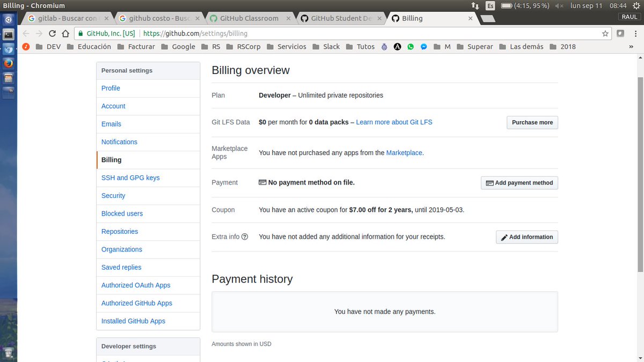Open Notifications settings
Viewport: 644px width, 362px height.
pos(119,142)
